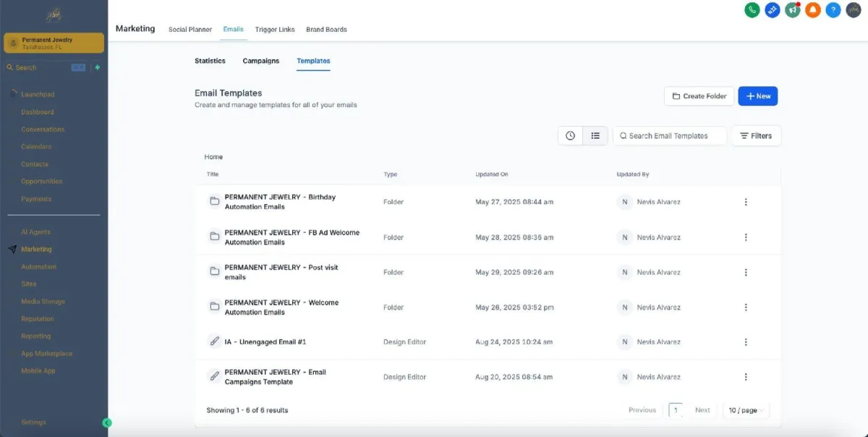Open Sites in sidebar

pos(29,284)
